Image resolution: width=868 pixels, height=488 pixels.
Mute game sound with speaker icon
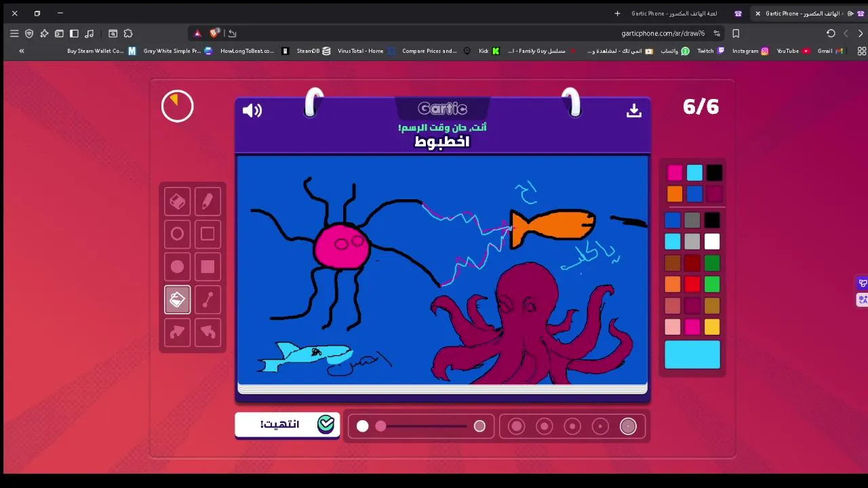[252, 110]
